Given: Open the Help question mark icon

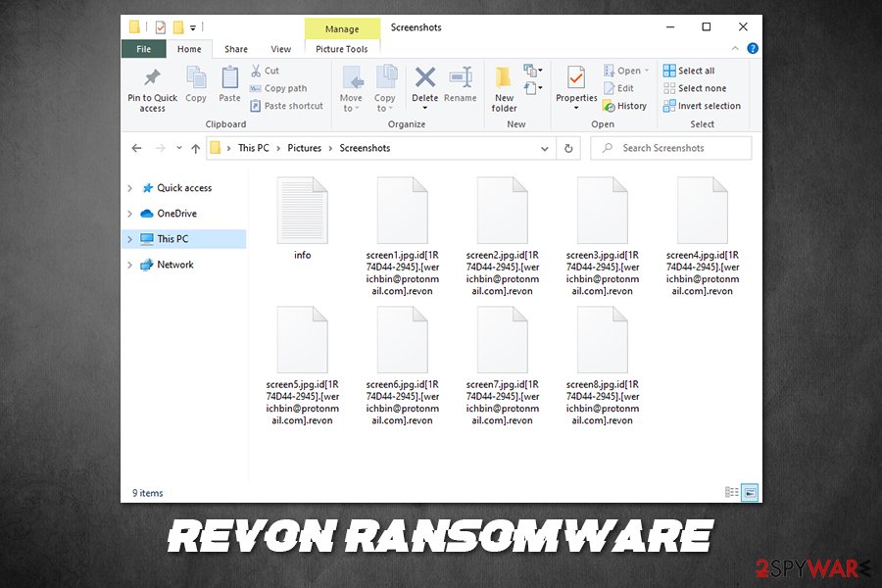Looking at the screenshot, I should (x=753, y=48).
